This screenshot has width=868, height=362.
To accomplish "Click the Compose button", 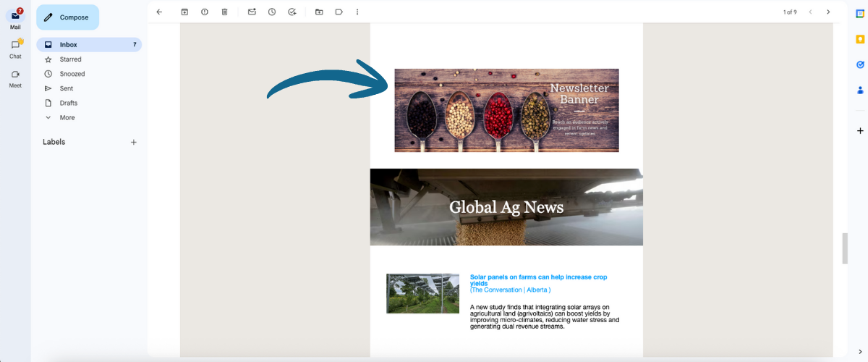I will [67, 17].
